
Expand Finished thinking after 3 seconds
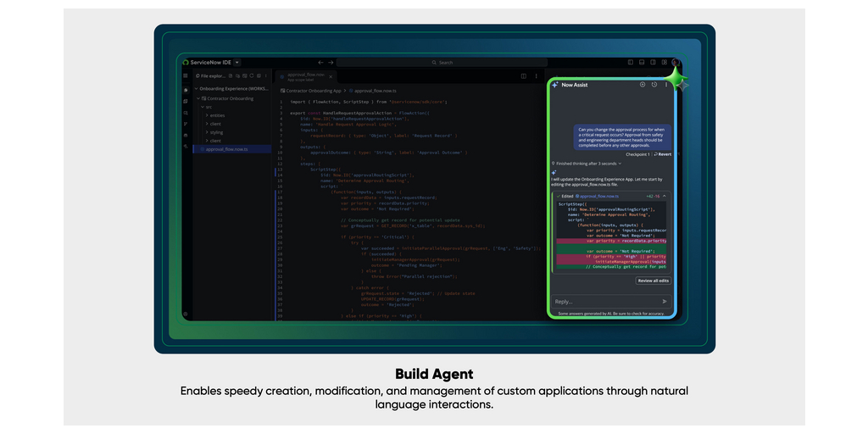point(587,164)
